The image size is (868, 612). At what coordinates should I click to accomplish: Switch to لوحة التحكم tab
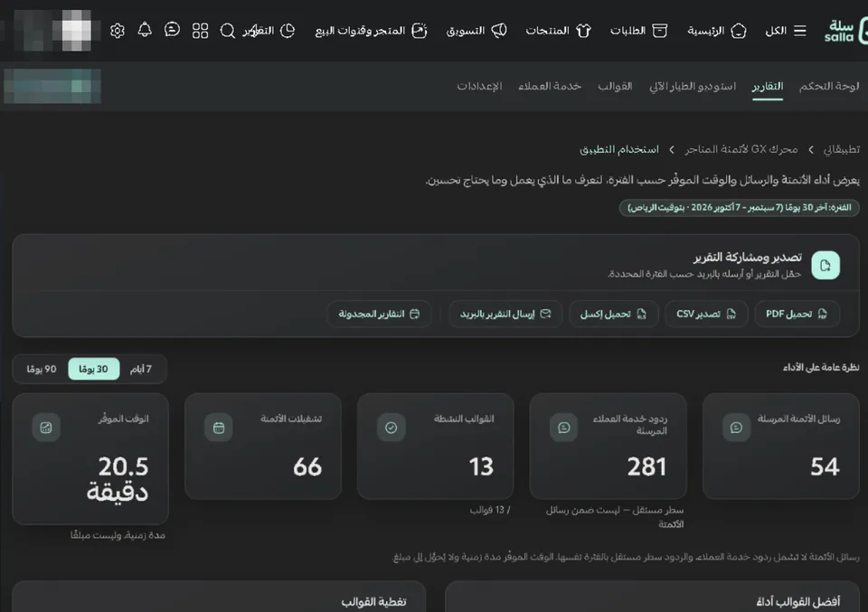pos(829,86)
